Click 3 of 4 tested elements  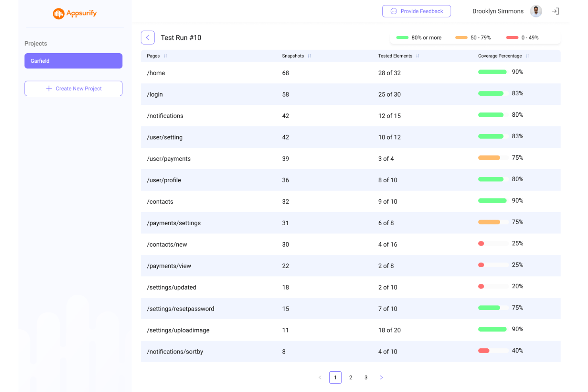pyautogui.click(x=386, y=159)
